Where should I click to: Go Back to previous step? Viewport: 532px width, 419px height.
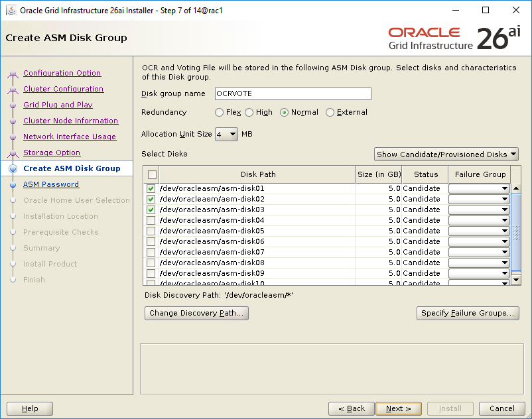point(352,408)
